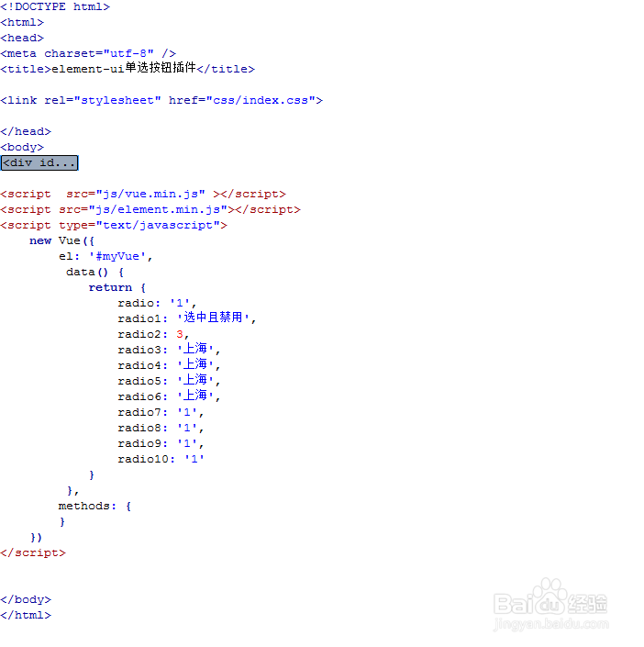Click the radio5: '上海' line
Image resolution: width=644 pixels, height=647 pixels.
tap(169, 381)
